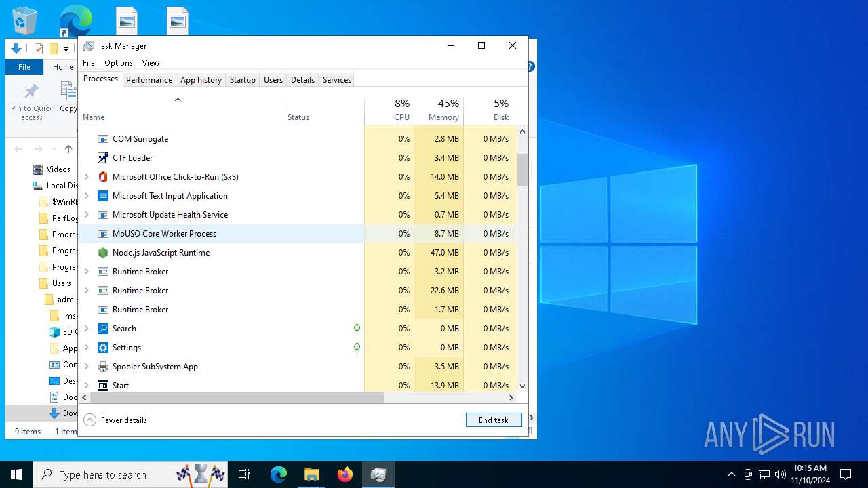Screen dimensions: 868x488
Task: Expand the Runtime Broker row using 22.6 MB
Action: [x=86, y=291]
